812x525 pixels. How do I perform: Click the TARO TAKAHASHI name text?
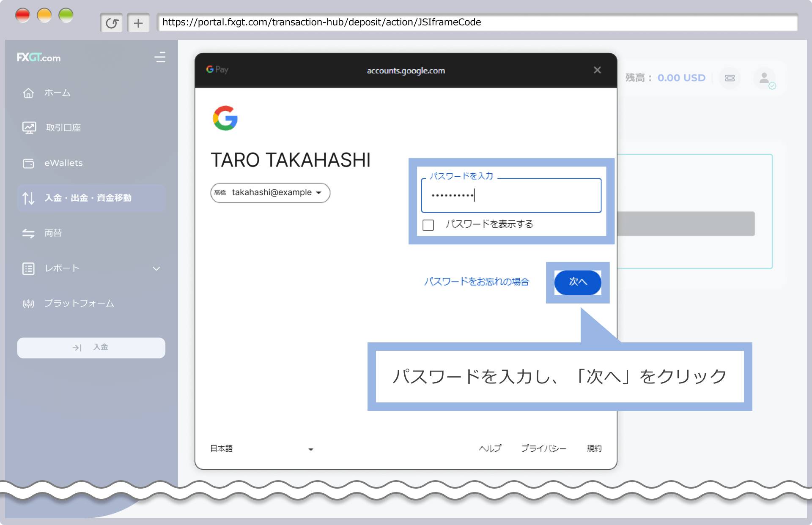291,160
